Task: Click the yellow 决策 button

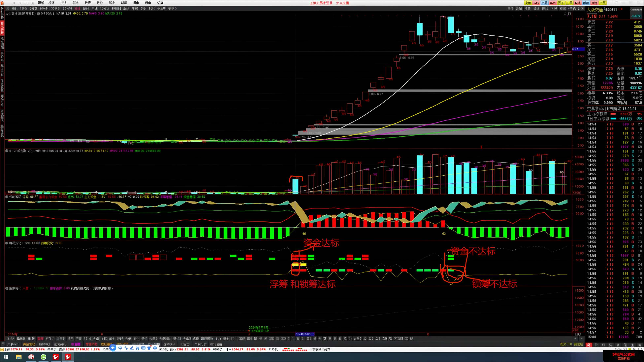Action: pos(528,3)
